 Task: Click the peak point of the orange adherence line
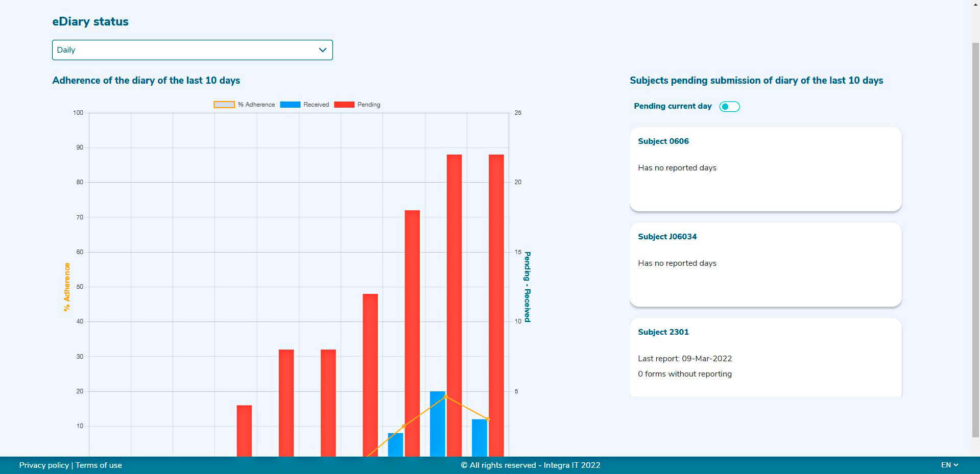click(x=446, y=396)
